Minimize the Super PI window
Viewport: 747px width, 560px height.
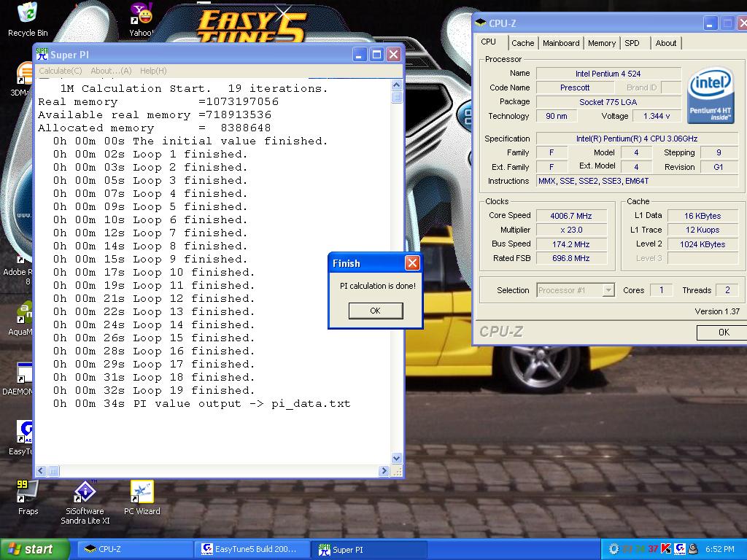click(360, 54)
